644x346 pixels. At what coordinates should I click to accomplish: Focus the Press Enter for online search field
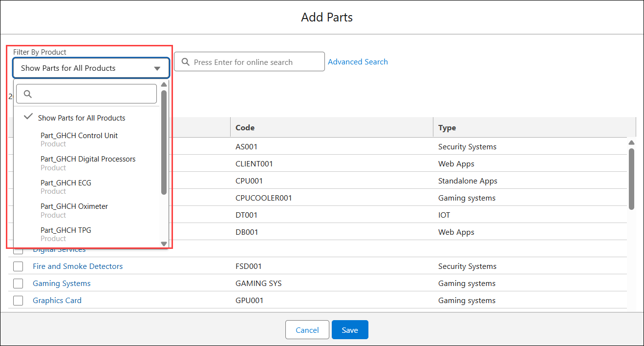pyautogui.click(x=249, y=61)
